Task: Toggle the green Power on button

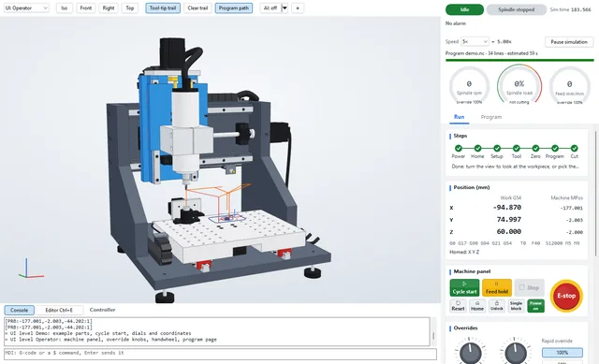Action: pos(535,306)
